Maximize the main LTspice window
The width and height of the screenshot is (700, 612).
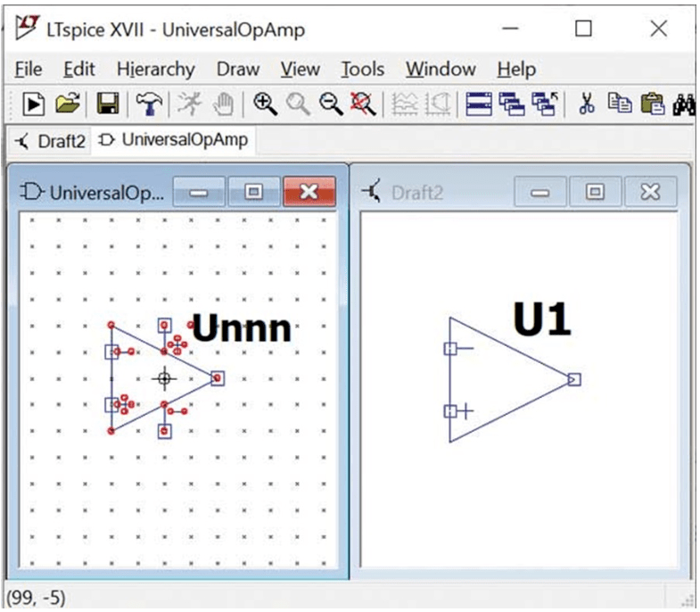583,29
